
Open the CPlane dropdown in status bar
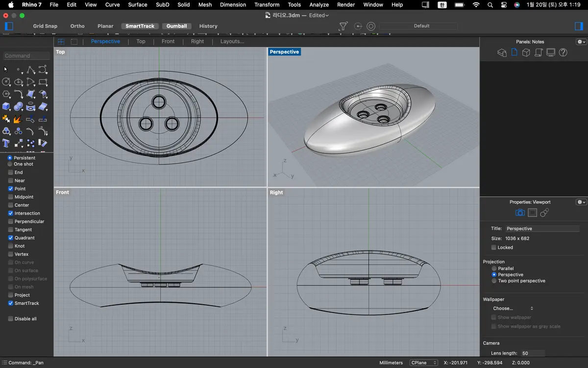point(424,363)
